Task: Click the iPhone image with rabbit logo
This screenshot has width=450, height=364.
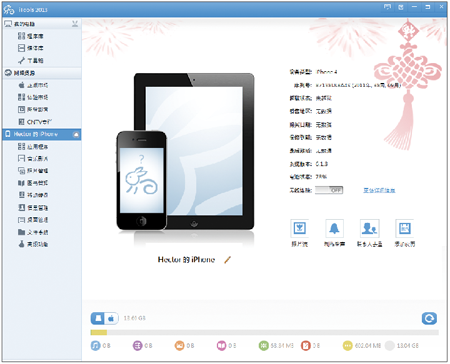Action: click(142, 180)
